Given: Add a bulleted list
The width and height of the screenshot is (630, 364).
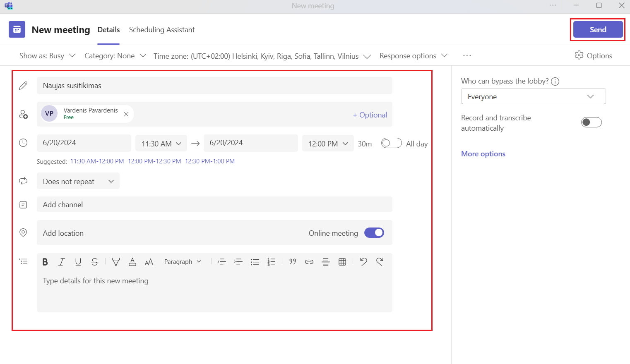Looking at the screenshot, I should (255, 262).
